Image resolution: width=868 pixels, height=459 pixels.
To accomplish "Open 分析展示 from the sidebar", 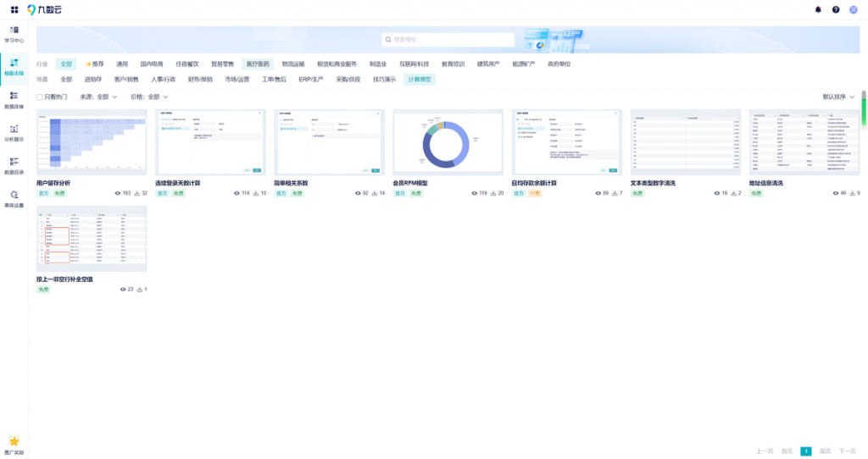I will tap(14, 133).
